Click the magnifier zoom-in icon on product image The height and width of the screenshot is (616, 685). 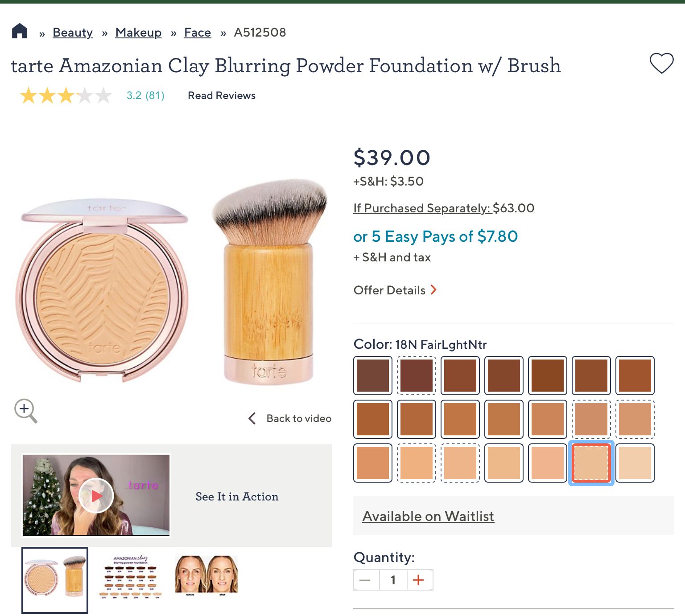pos(25,410)
